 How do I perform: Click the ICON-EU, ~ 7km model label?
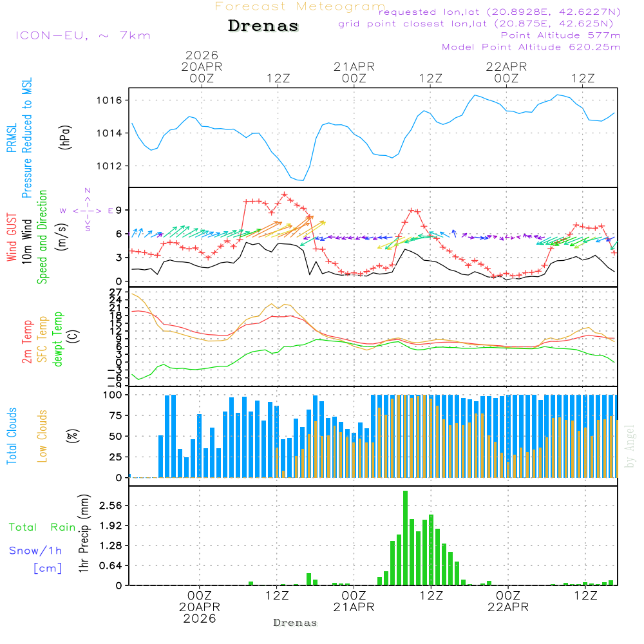click(82, 35)
